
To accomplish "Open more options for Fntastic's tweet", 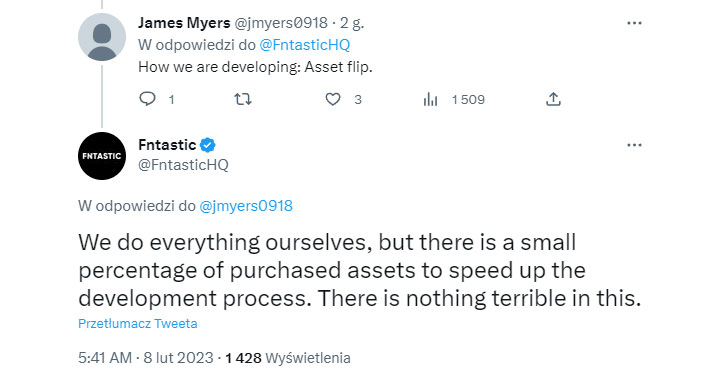I will click(x=634, y=145).
